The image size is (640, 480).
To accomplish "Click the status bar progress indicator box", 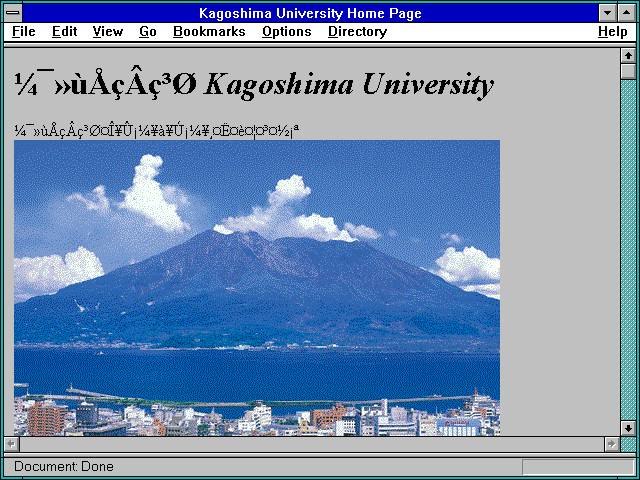I will [578, 467].
